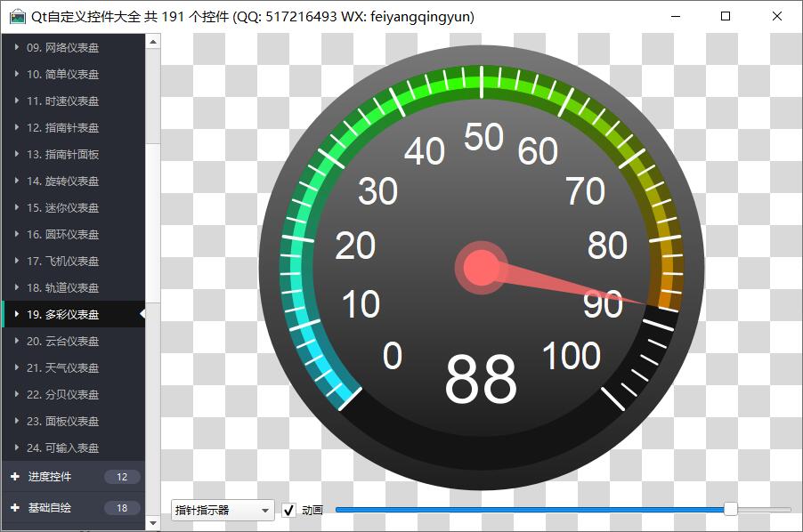Open the 指针指示器 combo box
803x532 pixels.
coord(223,510)
